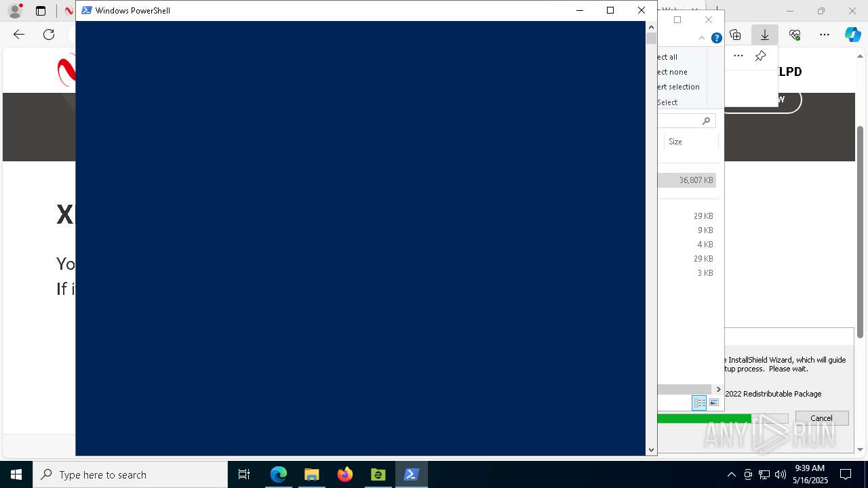Screen dimensions: 868x488
Task: Click the File Explorer search magnifier icon
Action: [x=706, y=121]
